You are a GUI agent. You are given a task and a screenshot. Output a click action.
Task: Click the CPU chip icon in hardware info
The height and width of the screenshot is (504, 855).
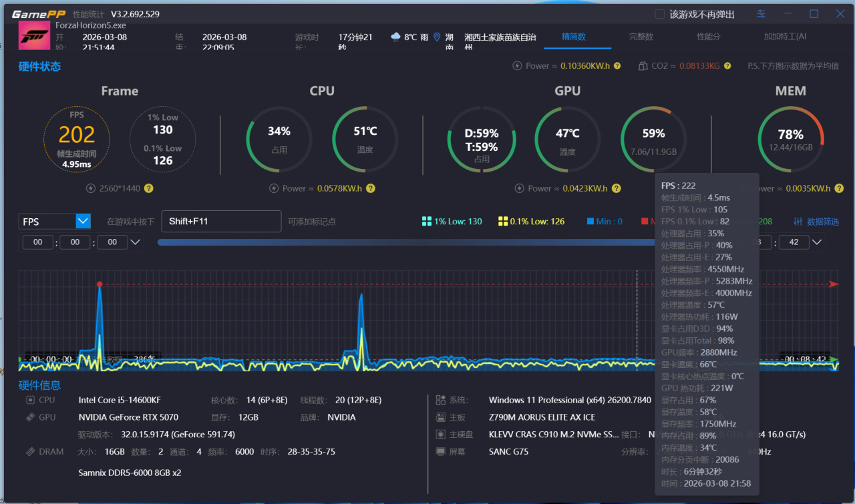30,400
